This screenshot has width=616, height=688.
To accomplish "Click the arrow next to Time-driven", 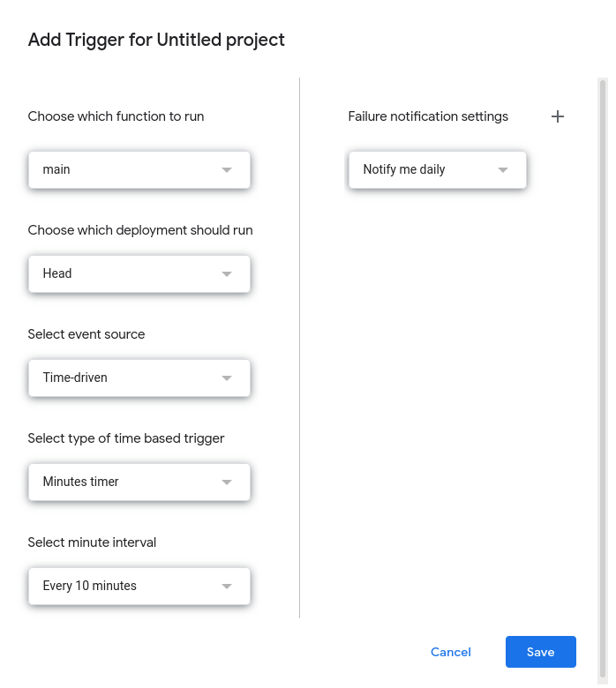I will pyautogui.click(x=227, y=378).
